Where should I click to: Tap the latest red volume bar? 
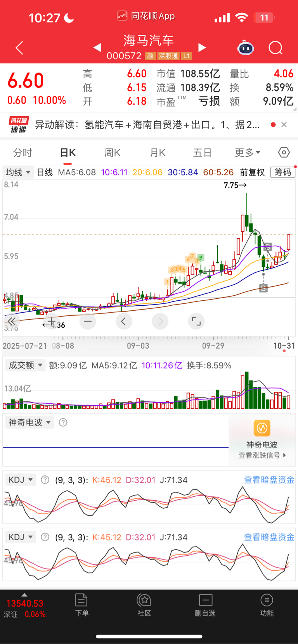[x=288, y=402]
